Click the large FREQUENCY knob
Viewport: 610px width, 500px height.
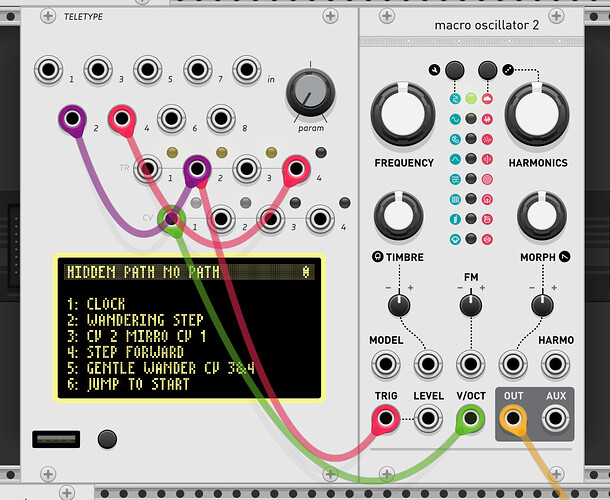tap(404, 114)
